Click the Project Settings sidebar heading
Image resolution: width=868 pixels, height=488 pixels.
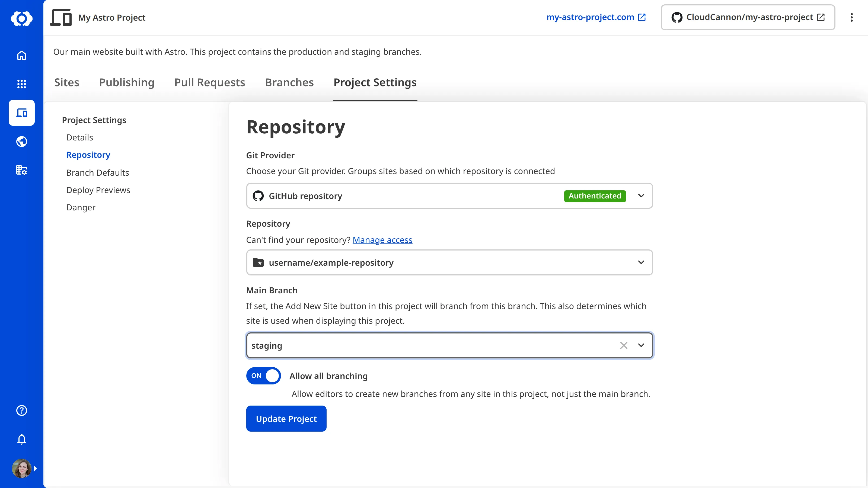(94, 120)
